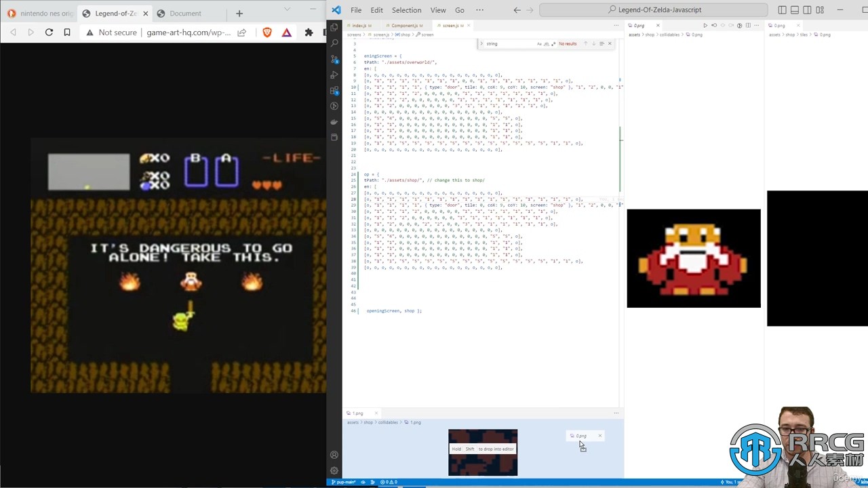Close the find widget

pyautogui.click(x=609, y=43)
